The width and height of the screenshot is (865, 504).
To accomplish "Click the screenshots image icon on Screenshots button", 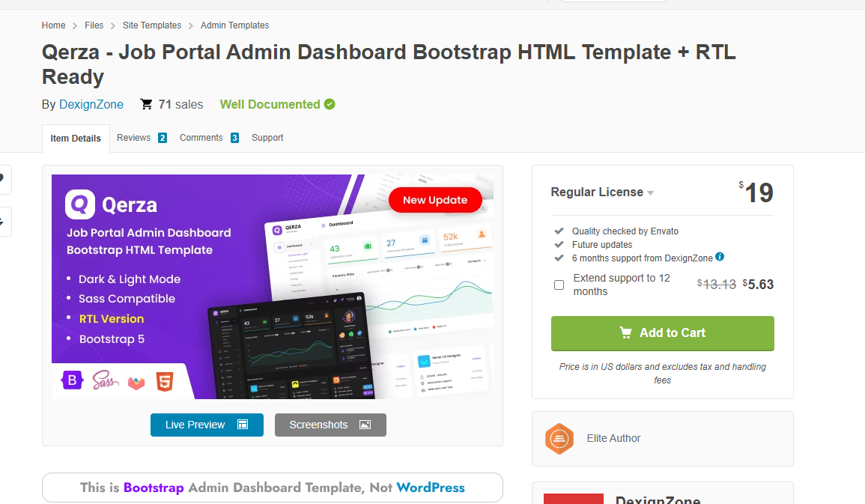I will [365, 425].
